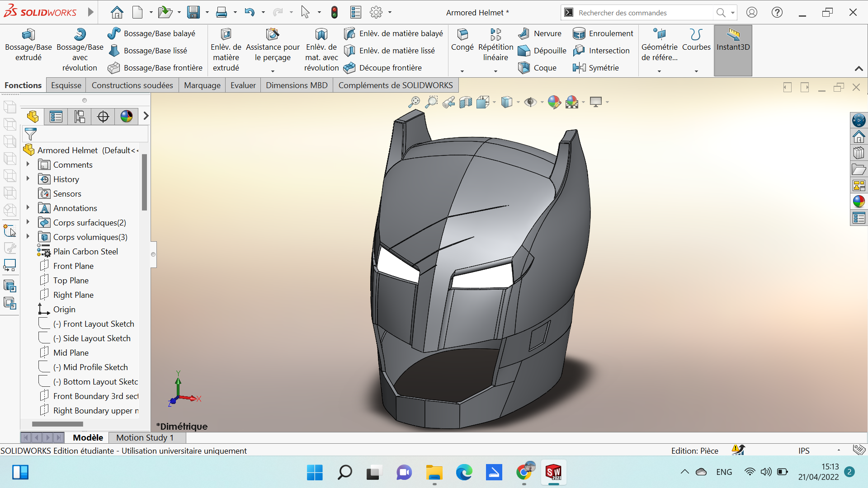Open the ConfigurationManager tab icon

tap(80, 117)
